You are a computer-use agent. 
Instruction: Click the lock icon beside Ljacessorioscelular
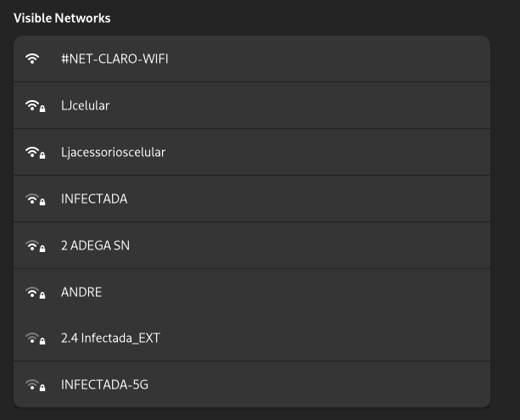pos(42,155)
